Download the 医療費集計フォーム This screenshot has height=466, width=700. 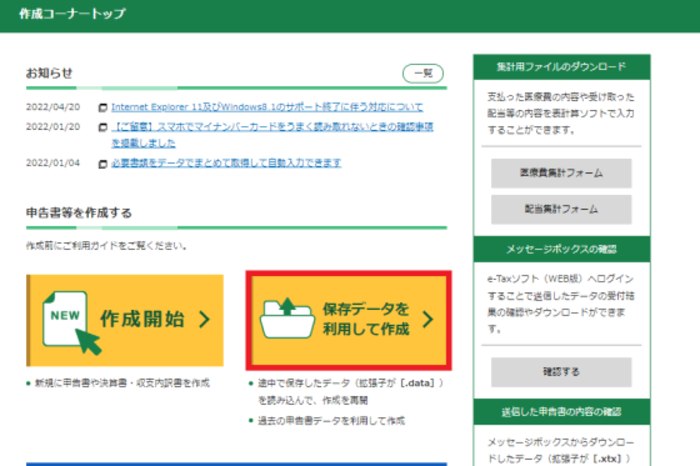pyautogui.click(x=561, y=173)
